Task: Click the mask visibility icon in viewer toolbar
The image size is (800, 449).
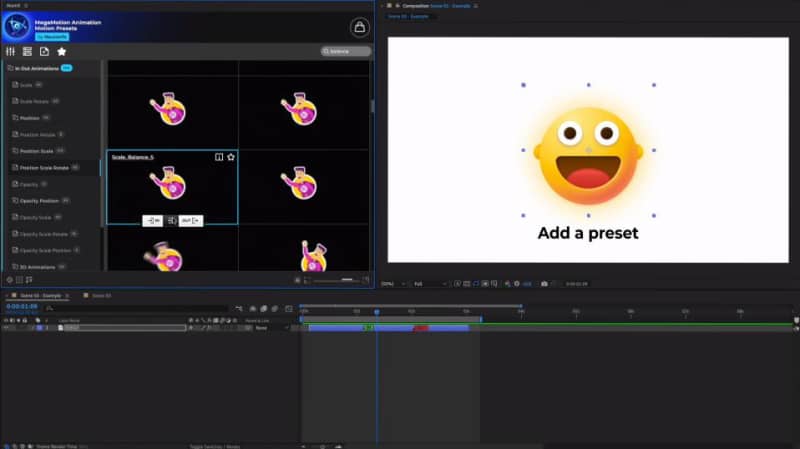Action: (x=476, y=284)
